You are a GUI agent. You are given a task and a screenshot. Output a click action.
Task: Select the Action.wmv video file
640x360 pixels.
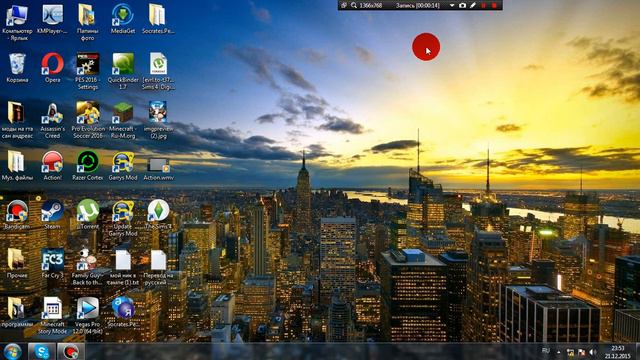(x=158, y=165)
